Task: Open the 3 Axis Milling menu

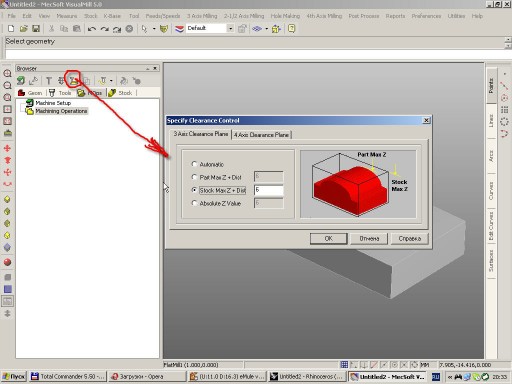Action: [202, 16]
